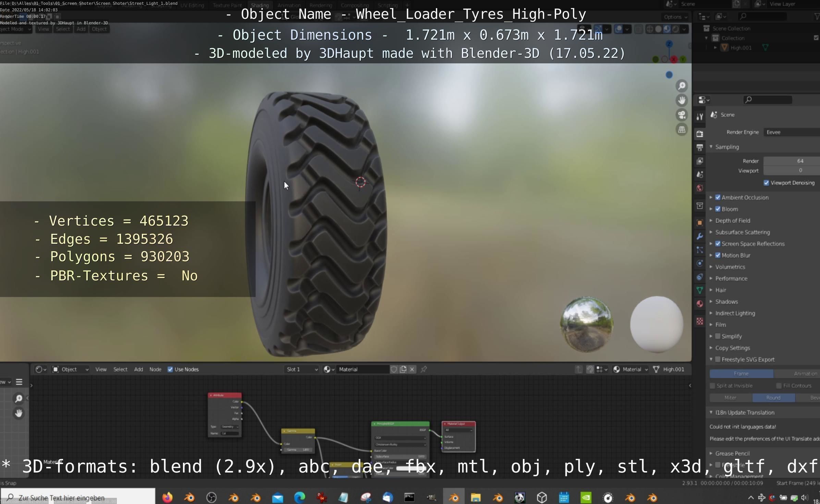Open the Render properties tab
820x504 pixels.
coord(700,134)
